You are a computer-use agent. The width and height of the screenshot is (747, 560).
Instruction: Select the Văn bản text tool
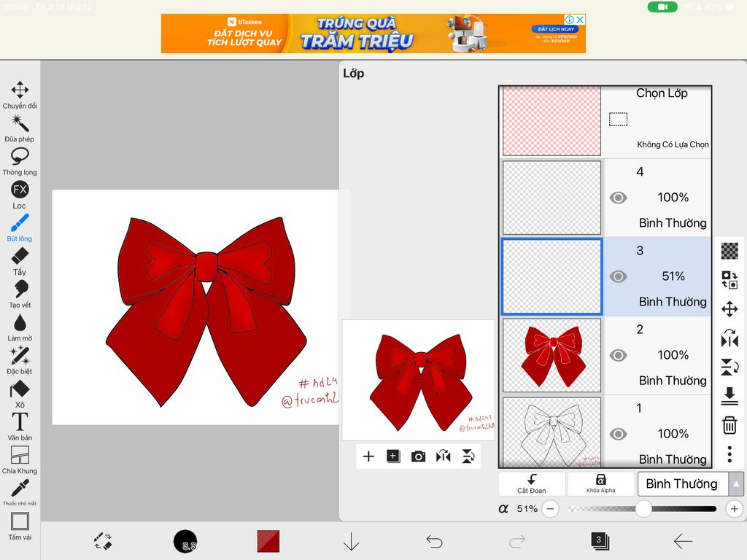click(x=20, y=427)
